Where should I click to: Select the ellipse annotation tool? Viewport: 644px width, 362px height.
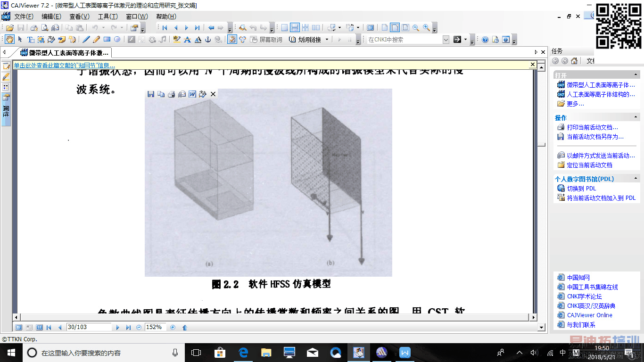click(117, 40)
